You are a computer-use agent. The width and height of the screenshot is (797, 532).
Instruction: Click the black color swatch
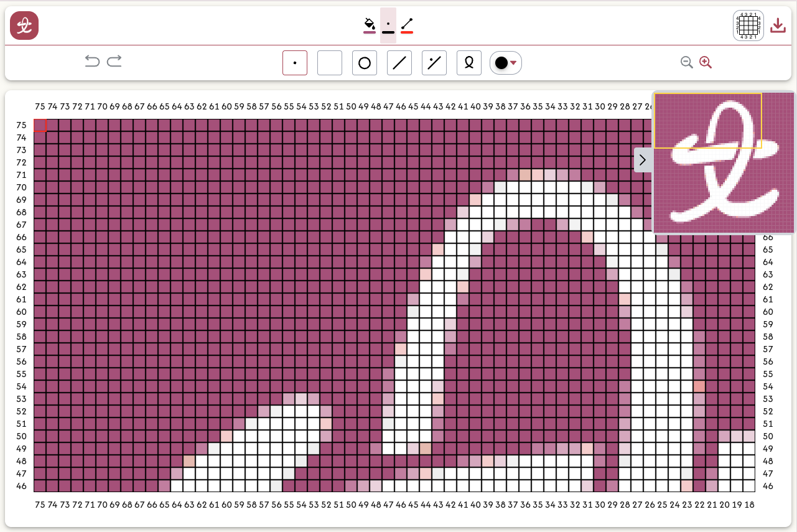tap(501, 62)
